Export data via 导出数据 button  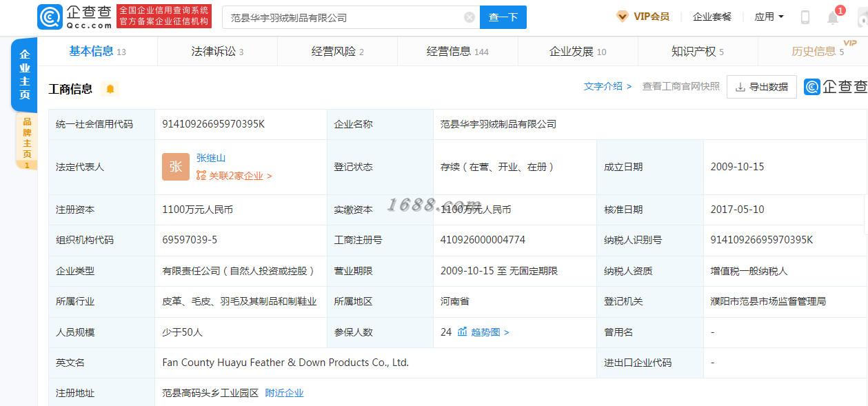[762, 87]
